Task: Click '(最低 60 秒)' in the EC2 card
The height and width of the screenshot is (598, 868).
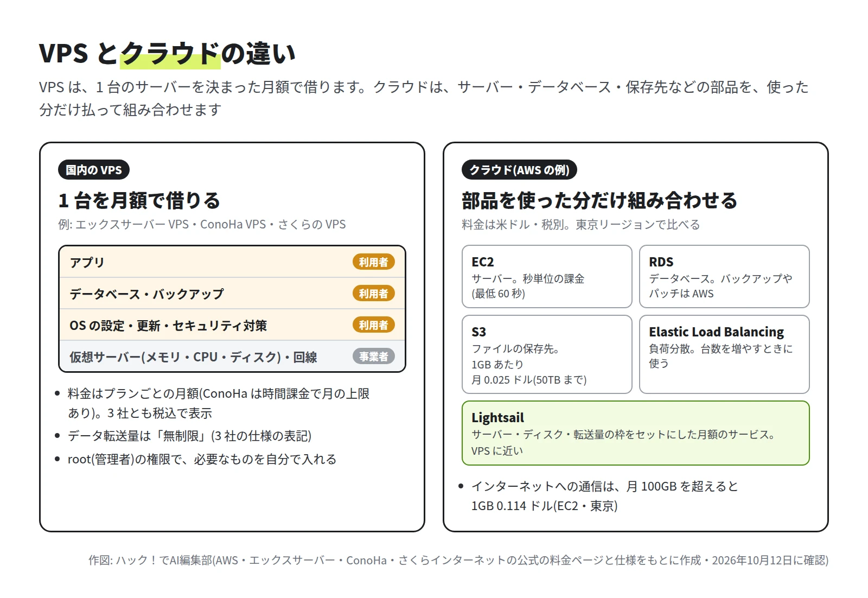Action: tap(498, 294)
